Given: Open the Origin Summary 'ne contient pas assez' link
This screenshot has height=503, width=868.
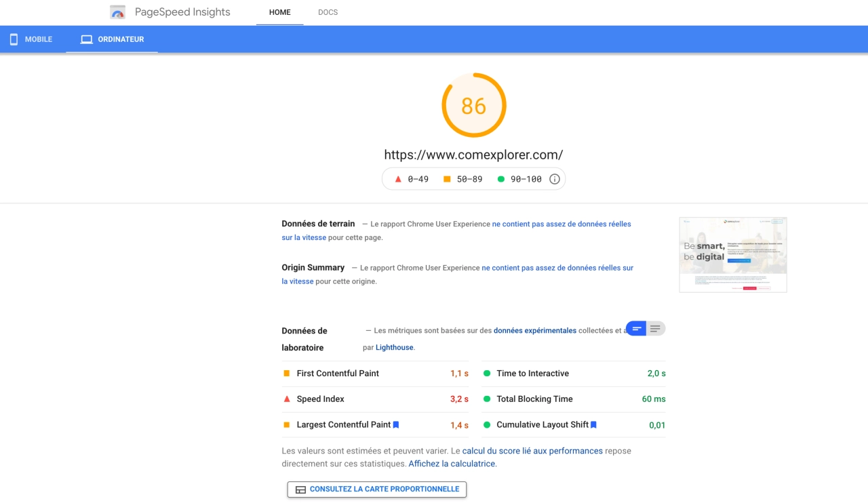Looking at the screenshot, I should [557, 268].
